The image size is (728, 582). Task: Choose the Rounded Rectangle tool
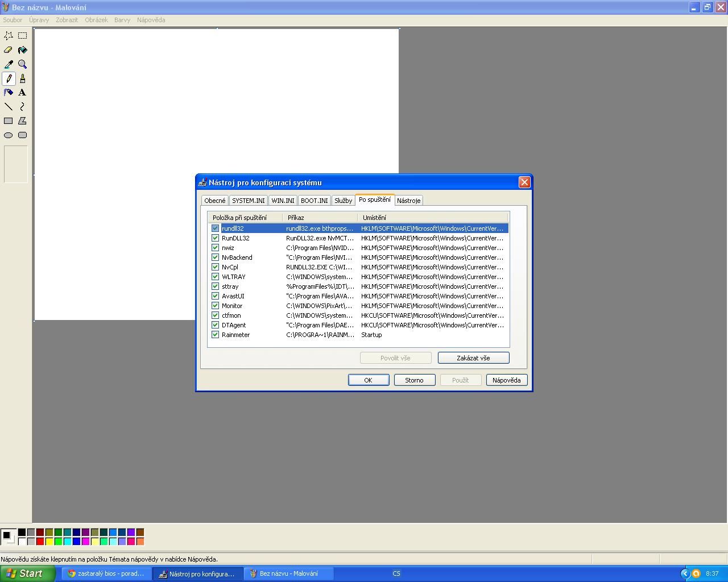click(x=23, y=135)
